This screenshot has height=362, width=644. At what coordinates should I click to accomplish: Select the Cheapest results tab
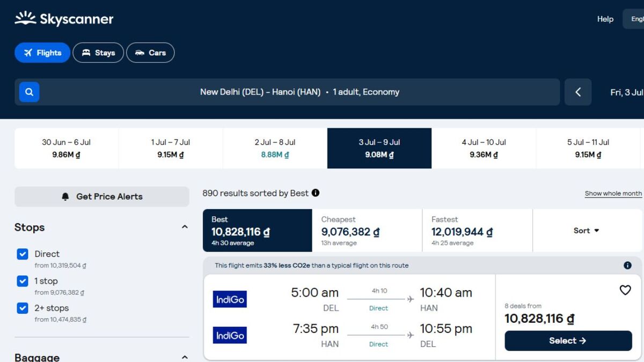(x=367, y=231)
